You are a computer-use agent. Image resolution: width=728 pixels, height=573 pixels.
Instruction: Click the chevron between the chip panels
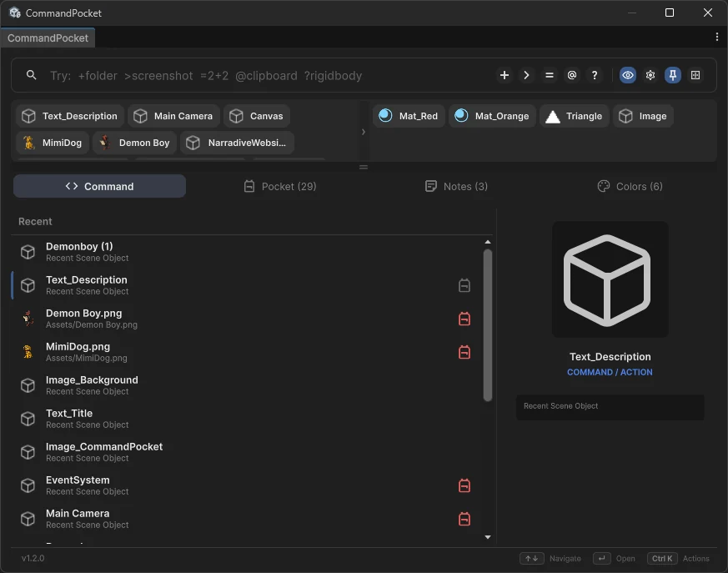tap(364, 132)
